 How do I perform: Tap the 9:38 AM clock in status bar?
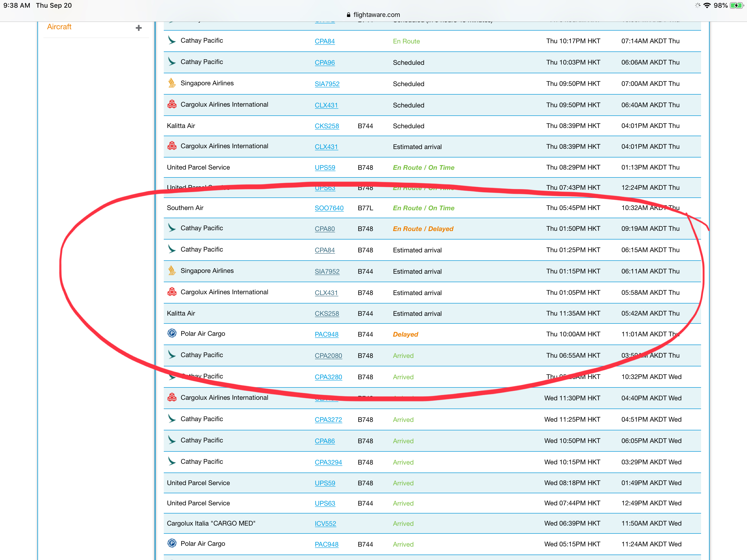(17, 5)
